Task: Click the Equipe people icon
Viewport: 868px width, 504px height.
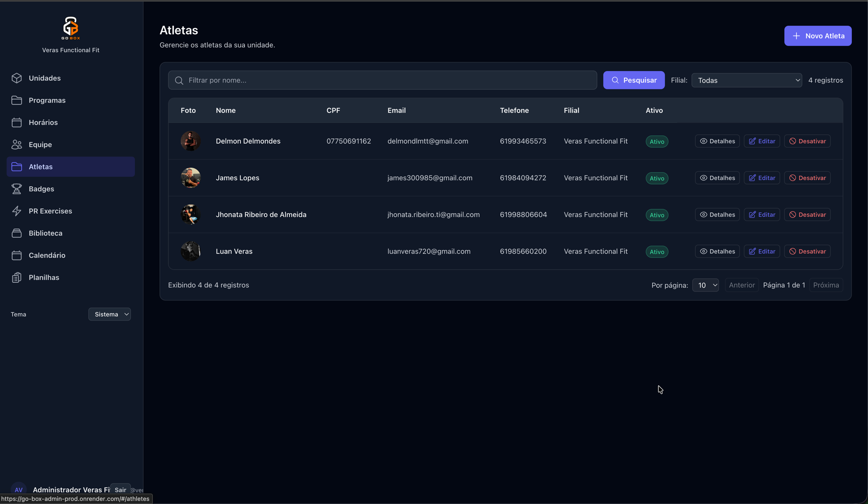Action: click(x=16, y=145)
